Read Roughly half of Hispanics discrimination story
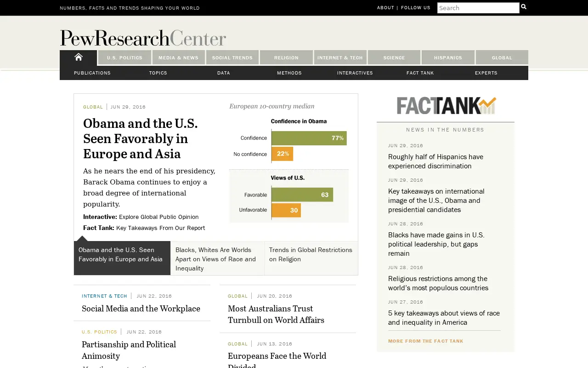This screenshot has height=368, width=588. point(435,161)
